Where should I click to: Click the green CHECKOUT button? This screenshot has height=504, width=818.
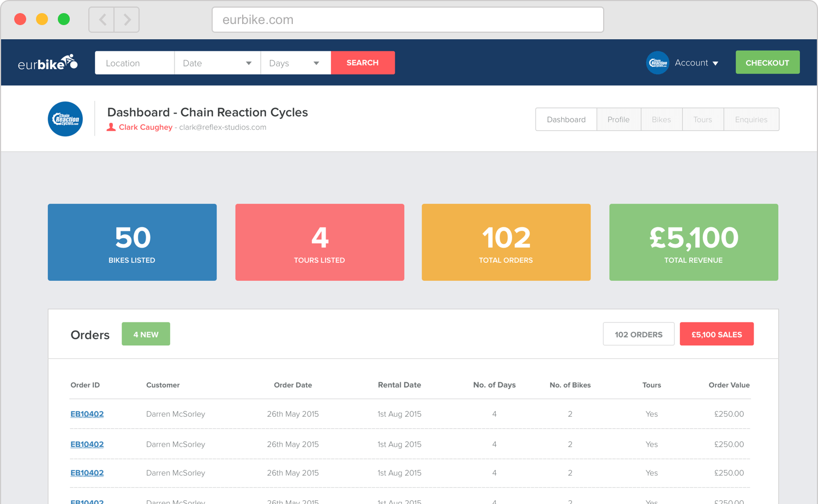pos(767,63)
